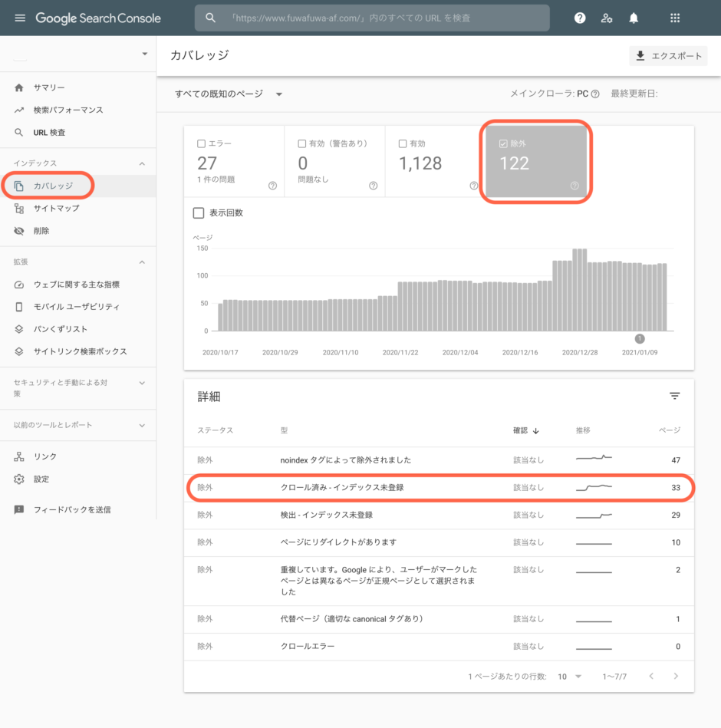Open the Google apps grid
The width and height of the screenshot is (721, 728).
675,18
